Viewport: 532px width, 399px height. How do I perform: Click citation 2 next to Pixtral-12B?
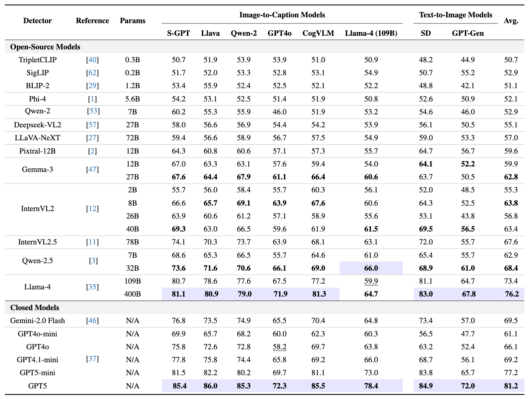[92, 151]
